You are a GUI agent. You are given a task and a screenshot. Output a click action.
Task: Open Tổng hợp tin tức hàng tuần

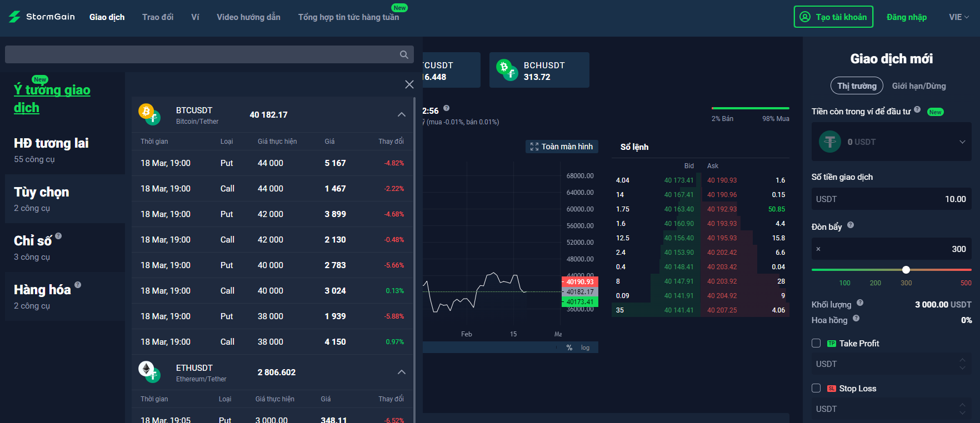pyautogui.click(x=348, y=17)
